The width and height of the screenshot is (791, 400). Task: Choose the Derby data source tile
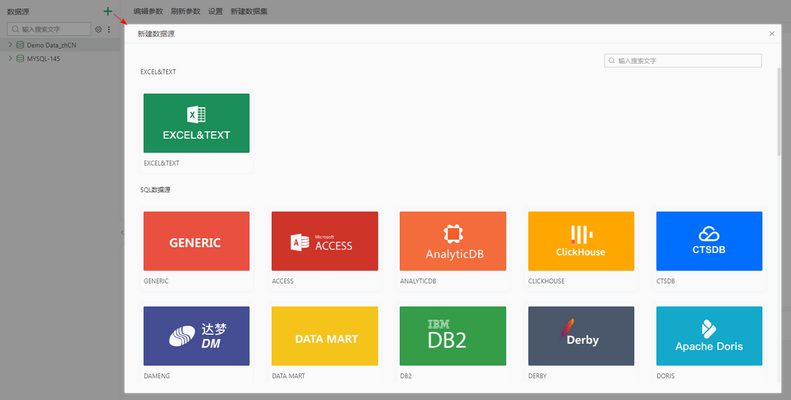[580, 336]
